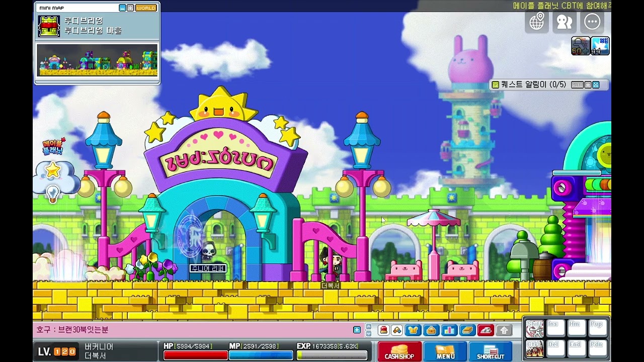
Task: Click the blue MP gauge bar
Action: [x=261, y=355]
